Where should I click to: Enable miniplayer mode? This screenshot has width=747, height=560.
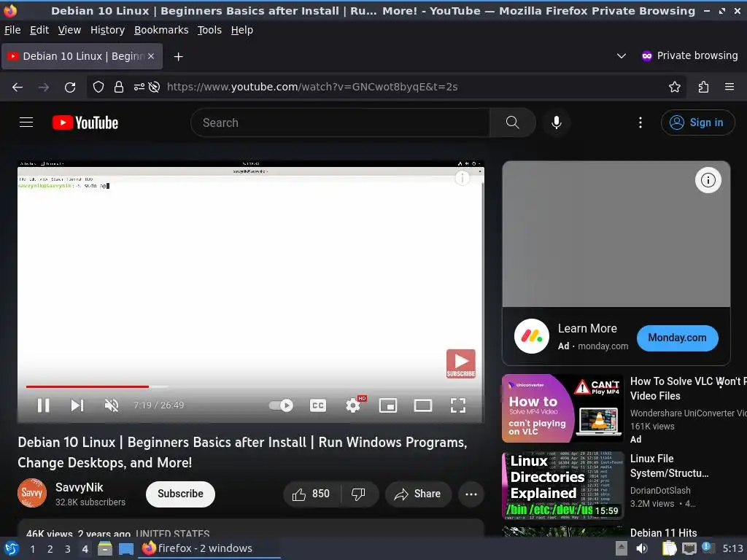pos(388,405)
